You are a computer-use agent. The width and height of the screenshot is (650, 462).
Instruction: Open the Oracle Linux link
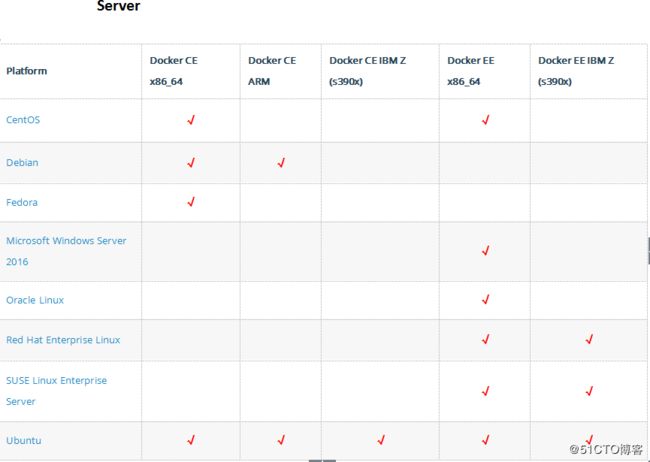[35, 300]
